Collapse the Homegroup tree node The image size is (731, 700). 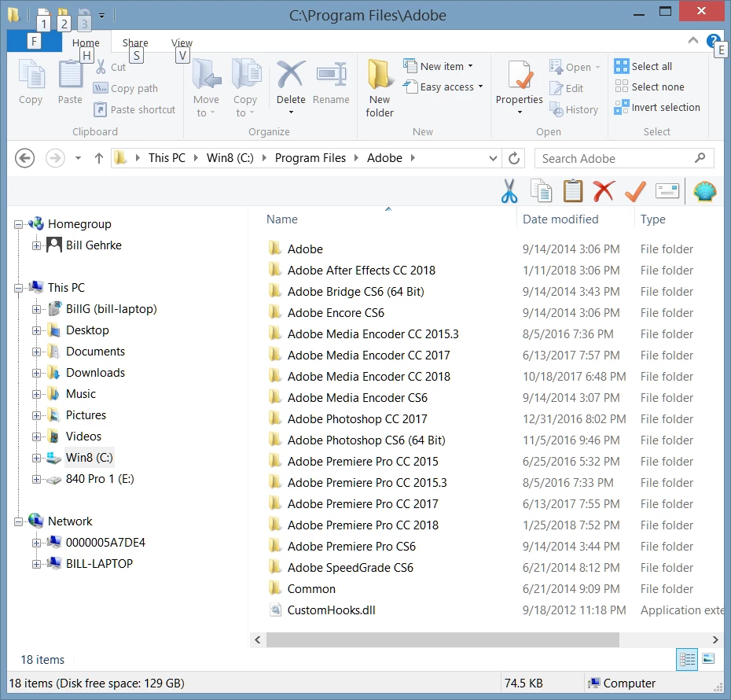pyautogui.click(x=18, y=224)
